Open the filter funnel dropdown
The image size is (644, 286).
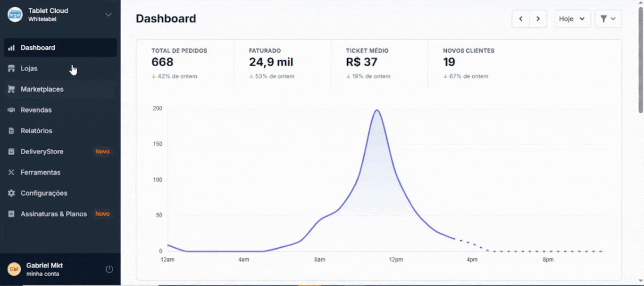(x=608, y=19)
